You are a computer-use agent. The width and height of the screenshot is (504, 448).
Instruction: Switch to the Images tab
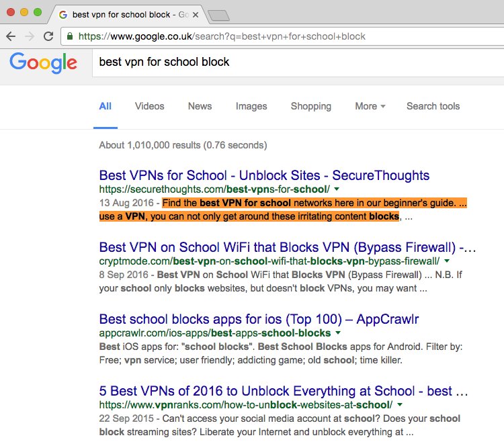pyautogui.click(x=251, y=106)
